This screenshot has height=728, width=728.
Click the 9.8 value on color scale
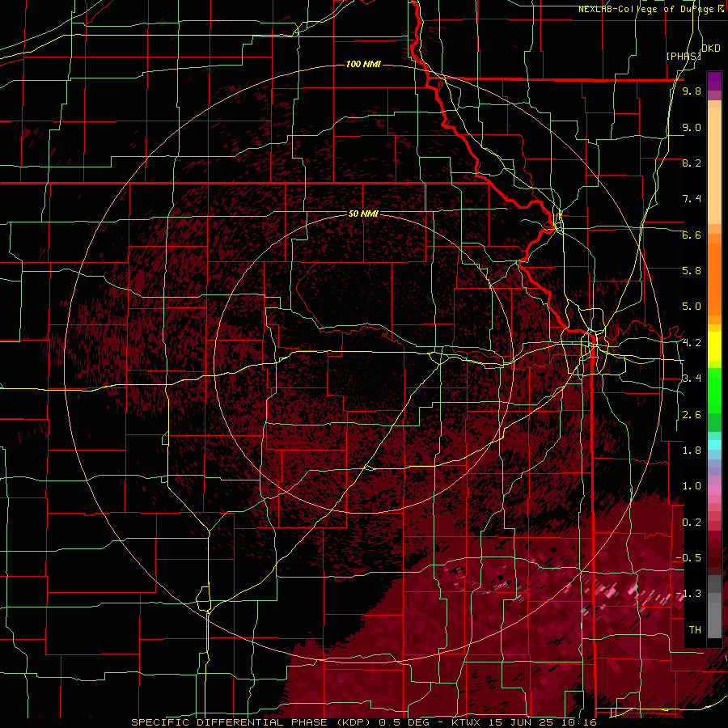click(x=692, y=91)
